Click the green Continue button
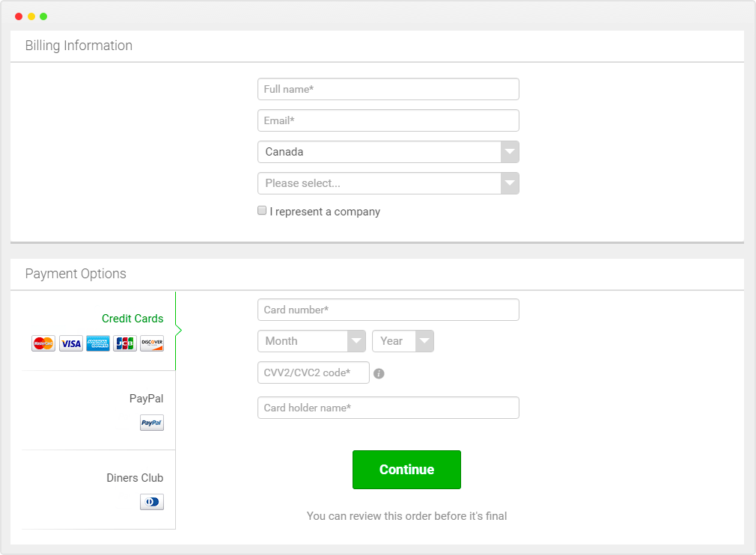 pos(406,470)
